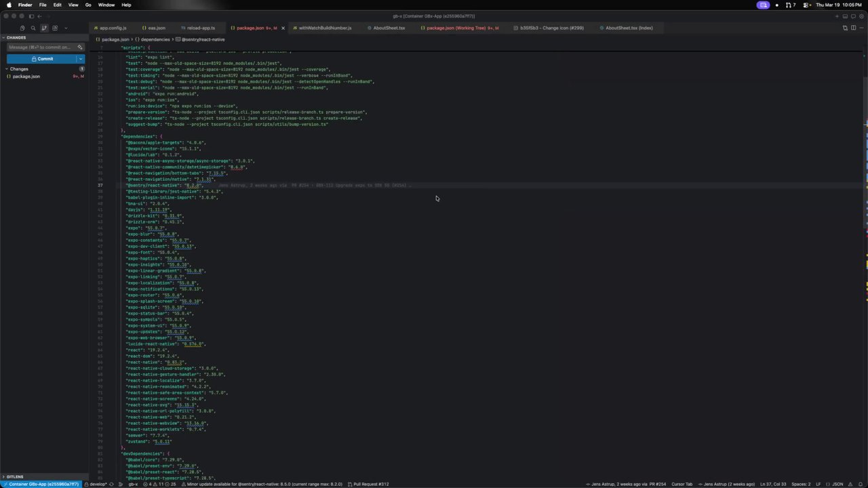Click the Container GBx-App remote indicator

coord(41,484)
